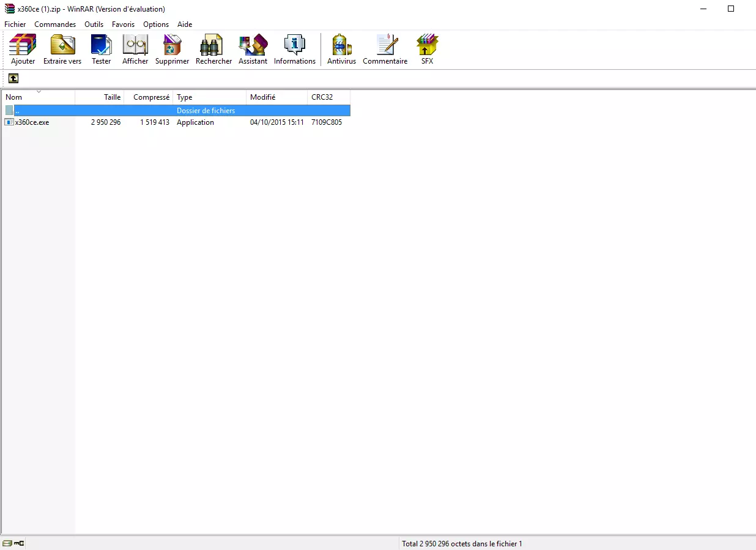The height and width of the screenshot is (550, 756).
Task: Sort by the Nom column header
Action: coord(39,97)
